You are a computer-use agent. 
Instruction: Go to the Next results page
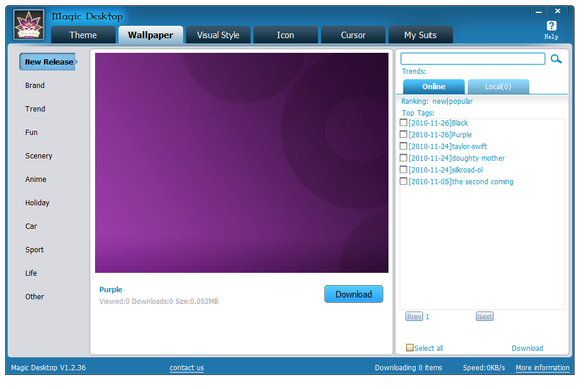(484, 316)
